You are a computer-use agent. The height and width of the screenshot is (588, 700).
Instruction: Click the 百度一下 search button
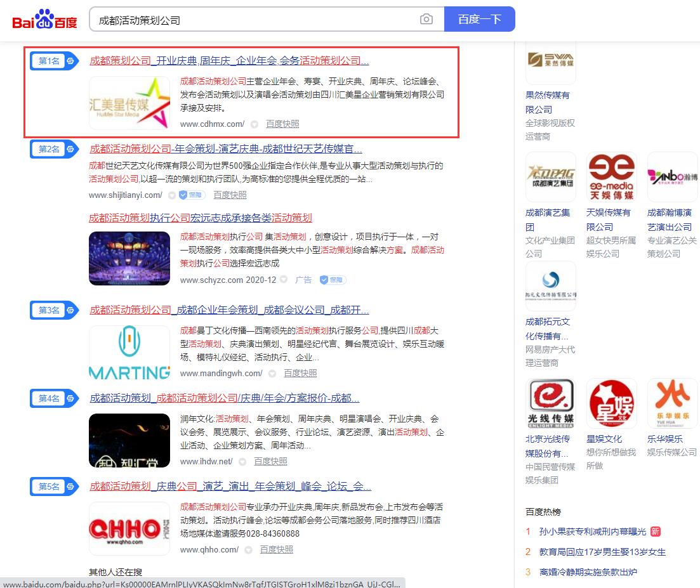[x=479, y=19]
